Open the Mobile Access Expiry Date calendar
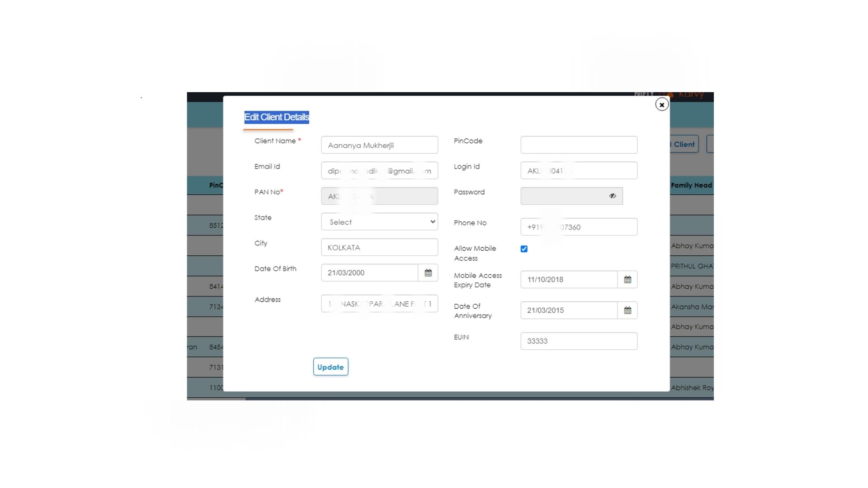Viewport: 868px width, 488px height. 627,280
